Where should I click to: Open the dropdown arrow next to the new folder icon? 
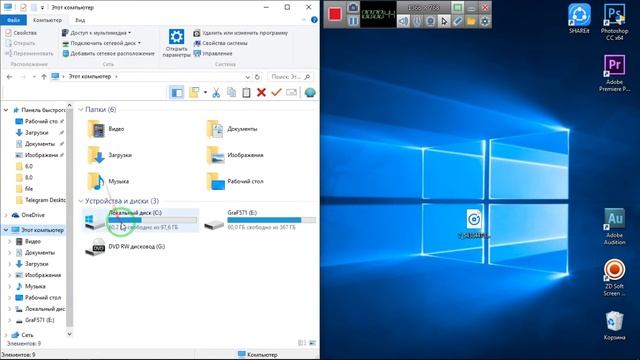pyautogui.click(x=205, y=93)
